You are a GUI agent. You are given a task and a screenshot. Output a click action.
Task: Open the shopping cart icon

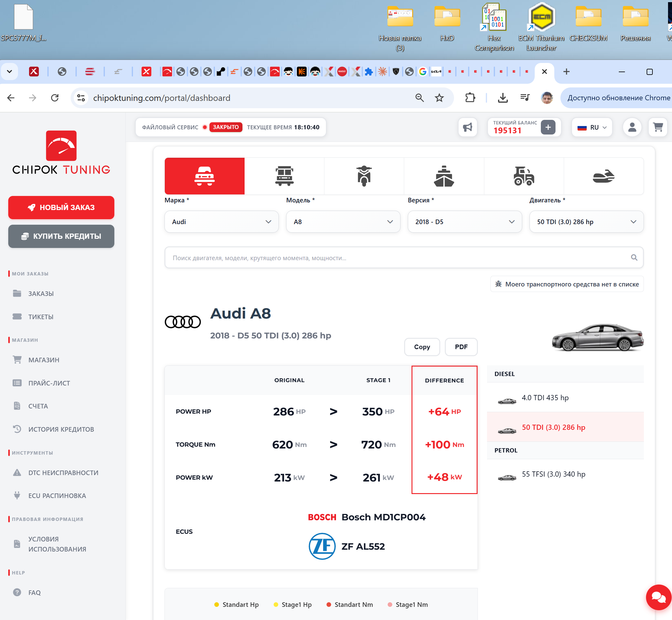pos(658,127)
